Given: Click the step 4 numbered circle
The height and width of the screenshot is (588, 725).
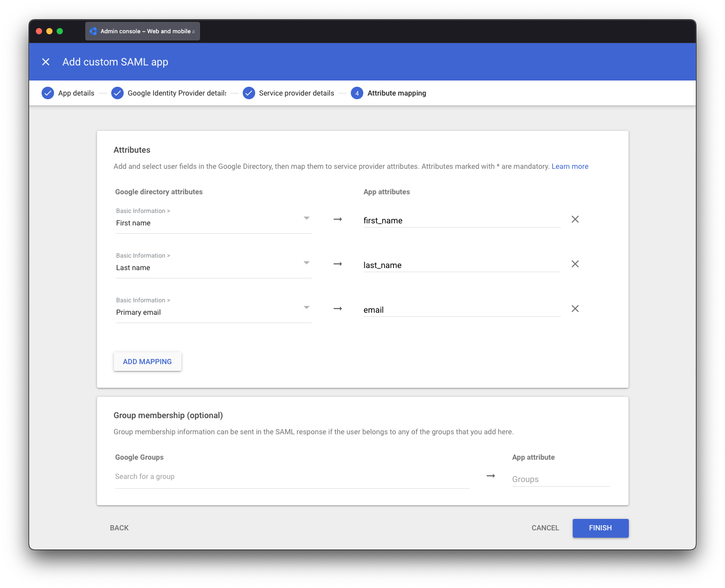Looking at the screenshot, I should coord(357,93).
